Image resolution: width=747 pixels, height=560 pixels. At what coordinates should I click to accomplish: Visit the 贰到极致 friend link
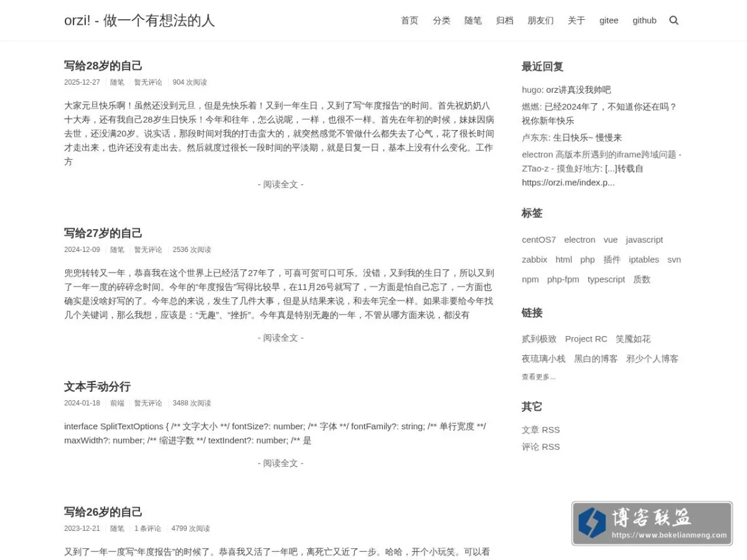pos(539,339)
